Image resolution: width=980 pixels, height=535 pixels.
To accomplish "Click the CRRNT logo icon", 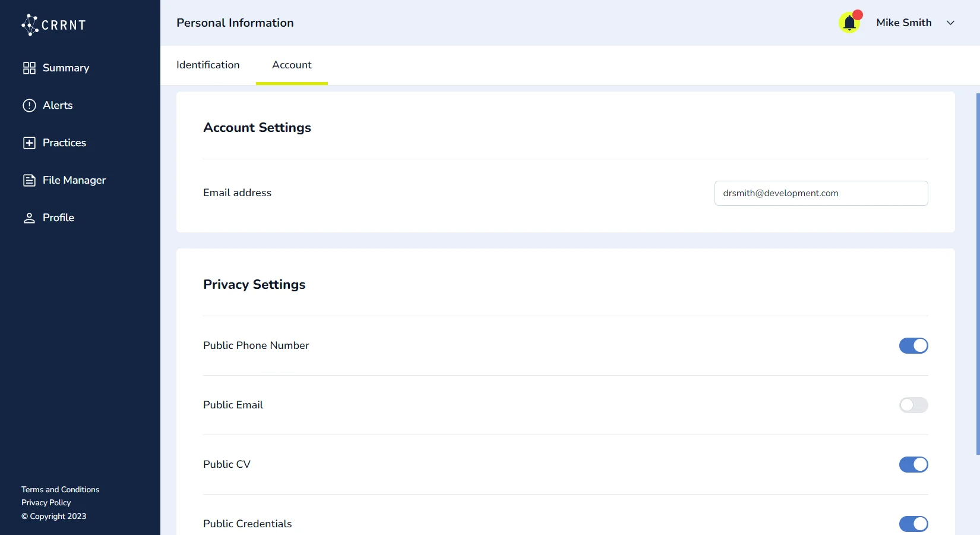I will point(30,25).
